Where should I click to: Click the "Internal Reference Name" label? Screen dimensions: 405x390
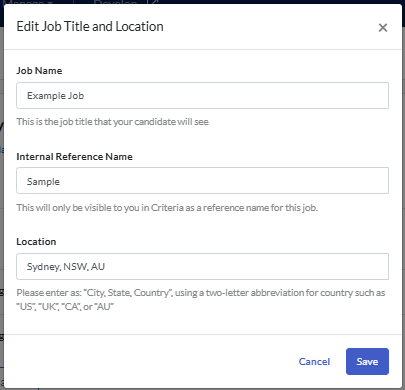click(x=74, y=157)
